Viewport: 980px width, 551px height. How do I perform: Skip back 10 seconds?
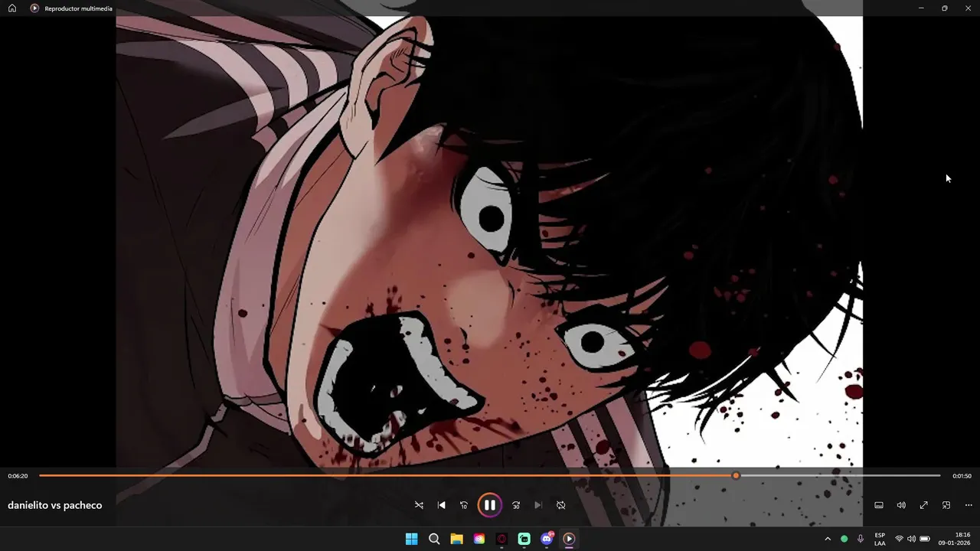pos(463,505)
